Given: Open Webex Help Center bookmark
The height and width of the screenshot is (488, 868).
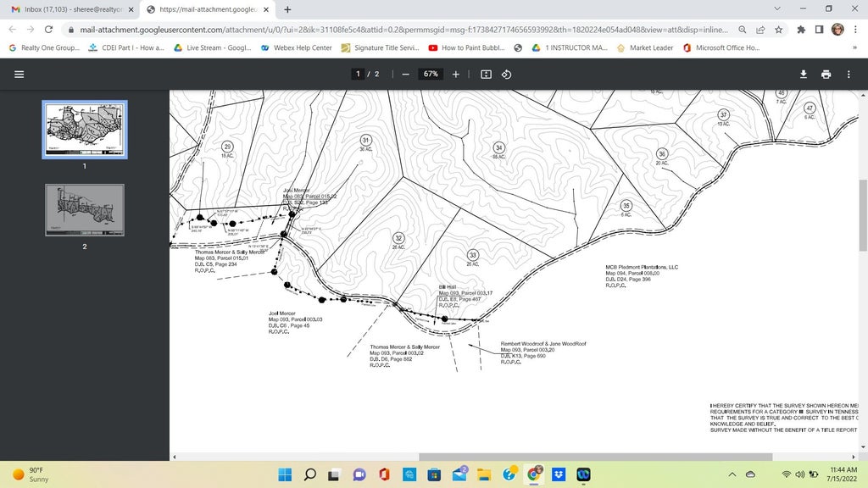Looking at the screenshot, I should (x=296, y=47).
